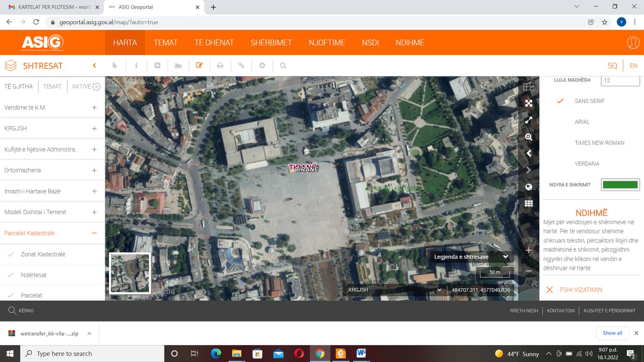The image size is (644, 362).
Task: Open File Explorer from taskbar
Action: pyautogui.click(x=236, y=353)
